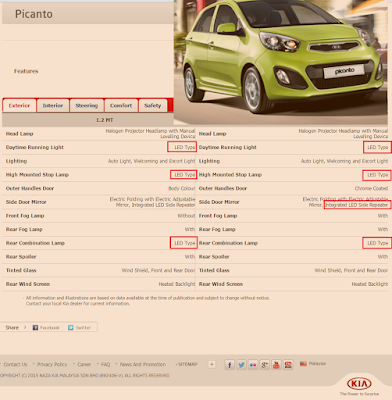Viewport: 392px width, 400px height.
Task: Open the Comfort tab
Action: [121, 105]
